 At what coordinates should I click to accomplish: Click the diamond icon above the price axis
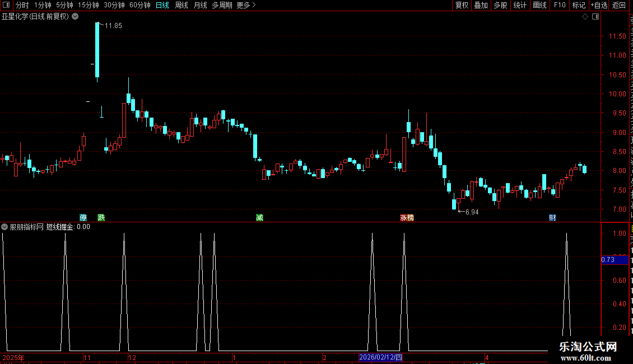point(585,17)
